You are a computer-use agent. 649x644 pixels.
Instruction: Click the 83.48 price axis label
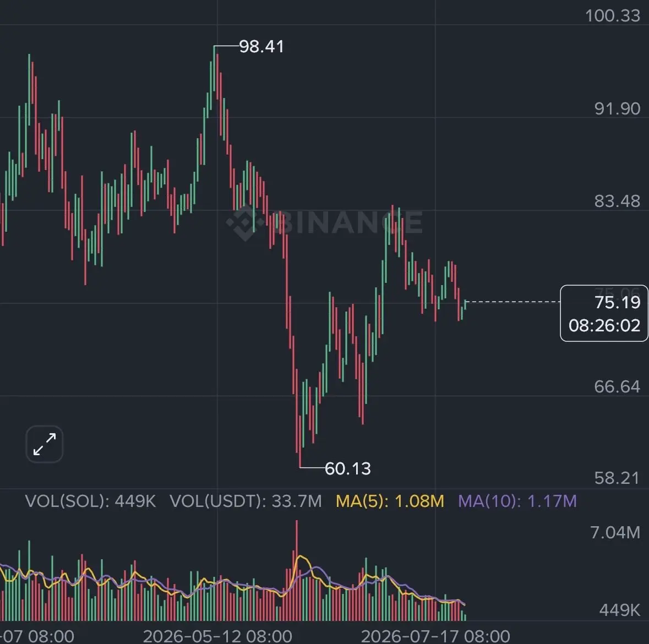point(617,201)
